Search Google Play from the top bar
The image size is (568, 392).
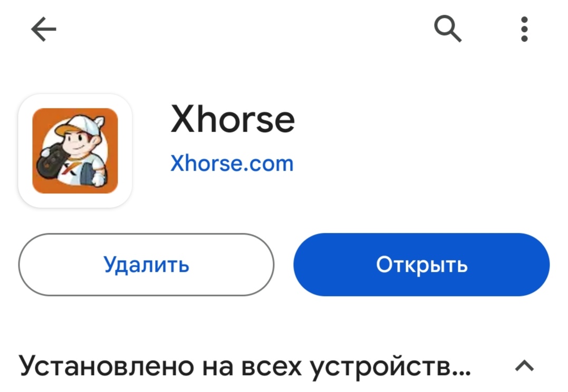pyautogui.click(x=448, y=29)
